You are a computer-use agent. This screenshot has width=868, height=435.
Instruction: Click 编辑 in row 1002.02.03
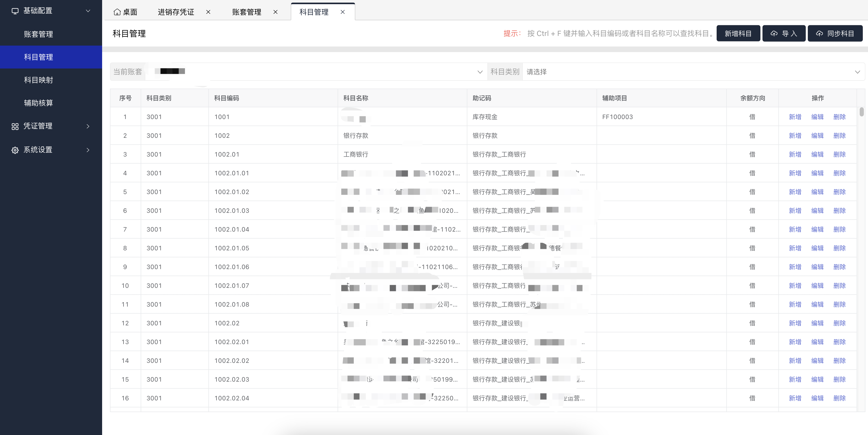(817, 380)
